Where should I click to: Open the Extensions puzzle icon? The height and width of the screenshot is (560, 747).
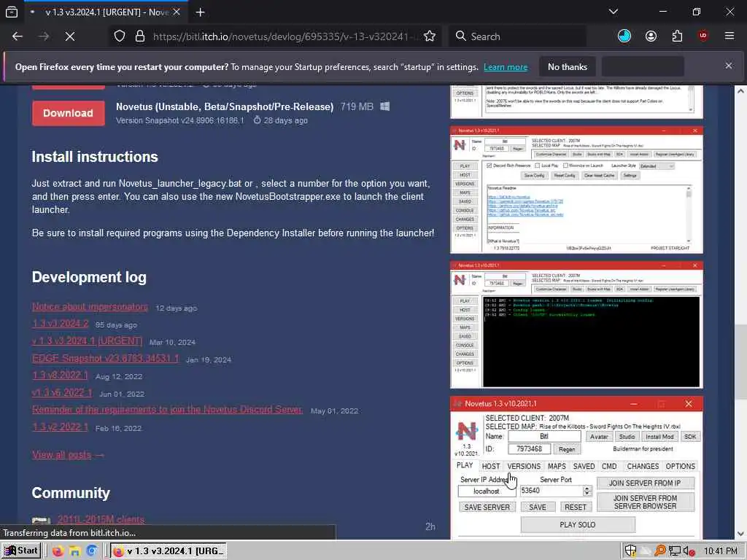point(677,36)
